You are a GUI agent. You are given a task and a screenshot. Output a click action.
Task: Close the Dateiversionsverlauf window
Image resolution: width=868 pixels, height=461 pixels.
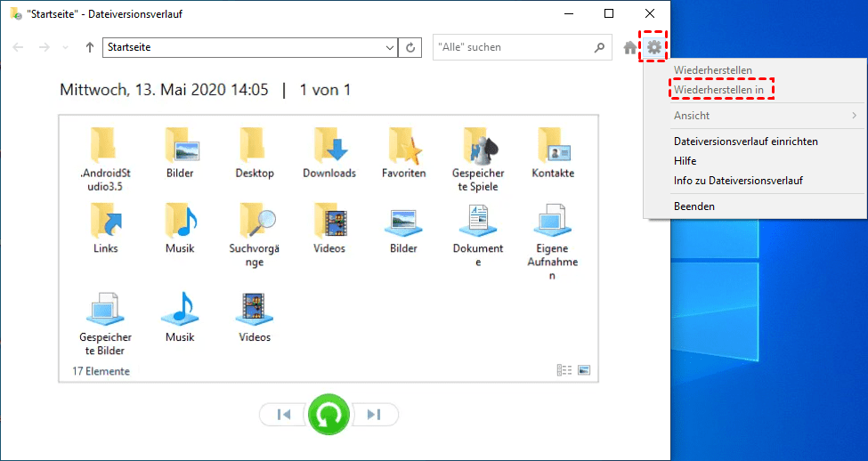(650, 14)
